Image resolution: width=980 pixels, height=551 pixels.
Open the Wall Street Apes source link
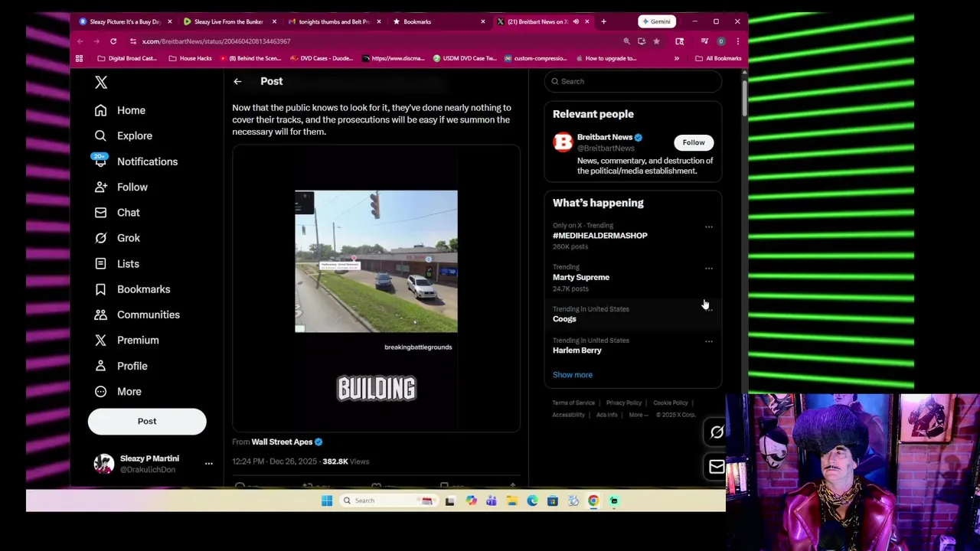click(x=282, y=442)
